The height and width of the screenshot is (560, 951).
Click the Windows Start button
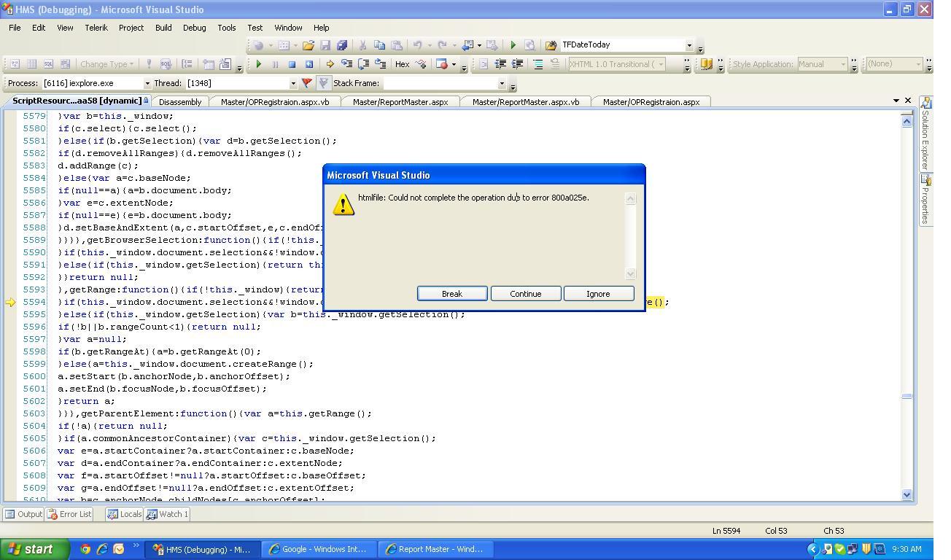[x=35, y=549]
